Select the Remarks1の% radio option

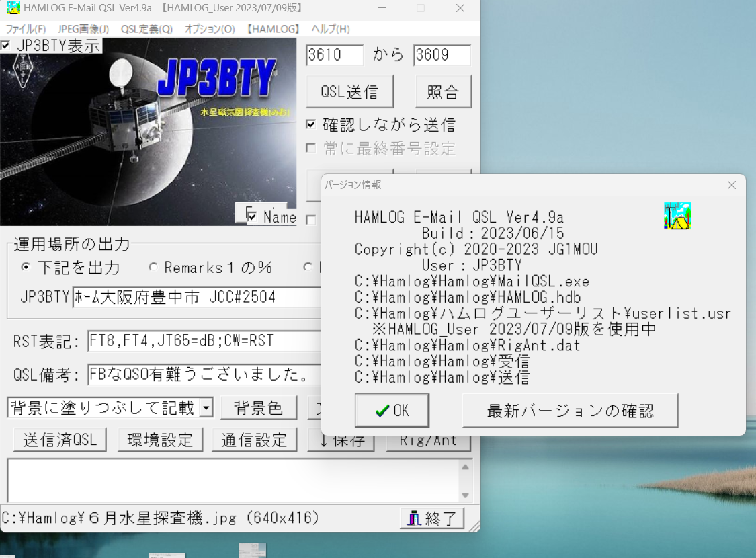[x=153, y=267]
